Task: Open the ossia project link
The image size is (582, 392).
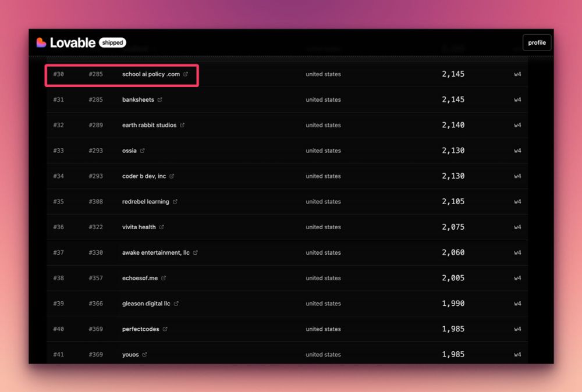Action: coord(129,151)
